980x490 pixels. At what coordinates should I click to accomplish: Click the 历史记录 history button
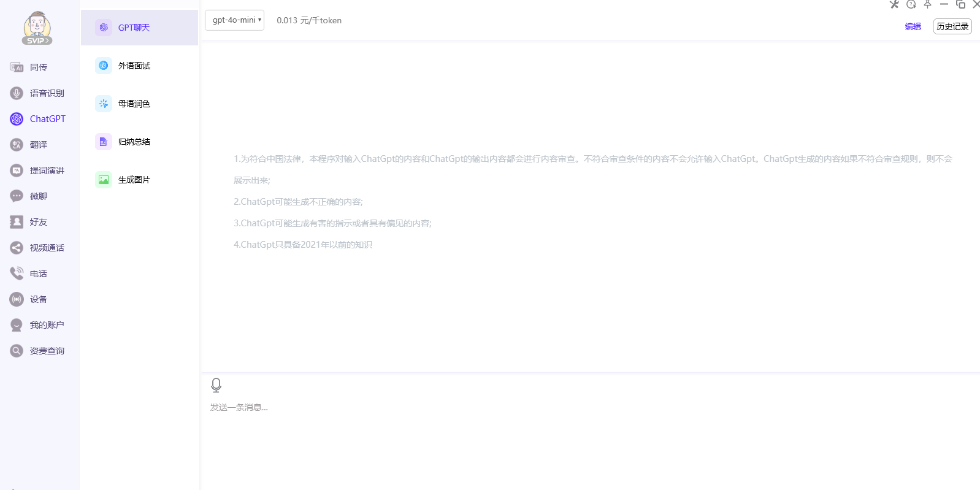point(952,26)
